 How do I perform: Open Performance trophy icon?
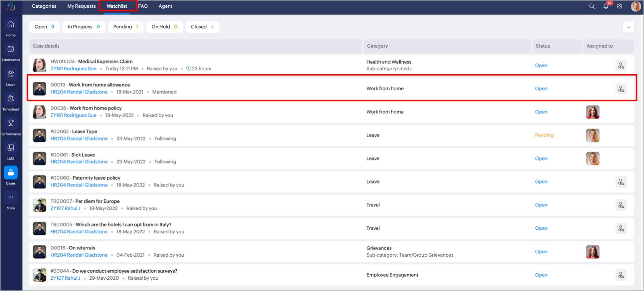click(11, 124)
